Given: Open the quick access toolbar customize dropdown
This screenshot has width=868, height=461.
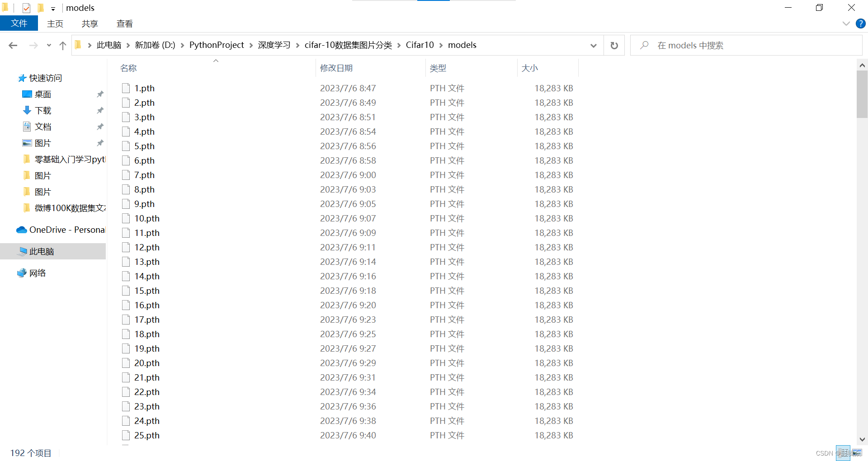Looking at the screenshot, I should [x=53, y=8].
